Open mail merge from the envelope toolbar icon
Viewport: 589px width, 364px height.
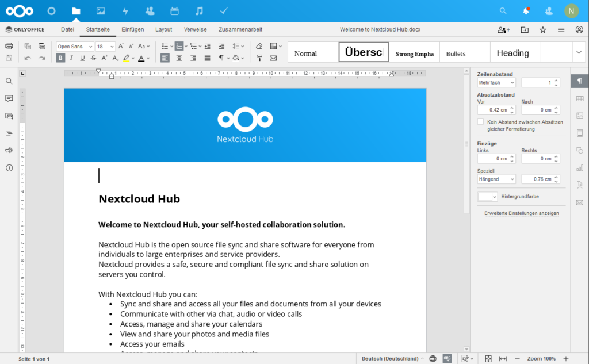273,58
